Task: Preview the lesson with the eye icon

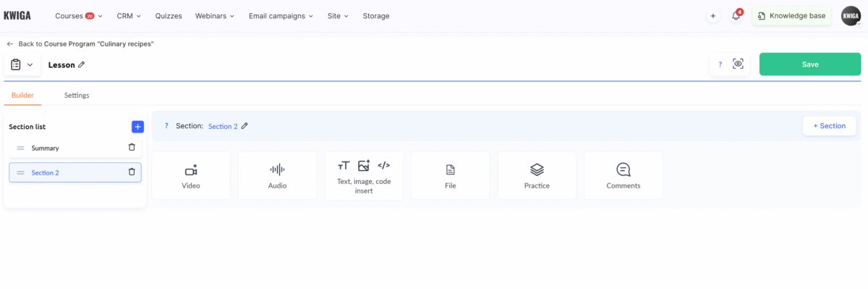Action: [x=738, y=64]
